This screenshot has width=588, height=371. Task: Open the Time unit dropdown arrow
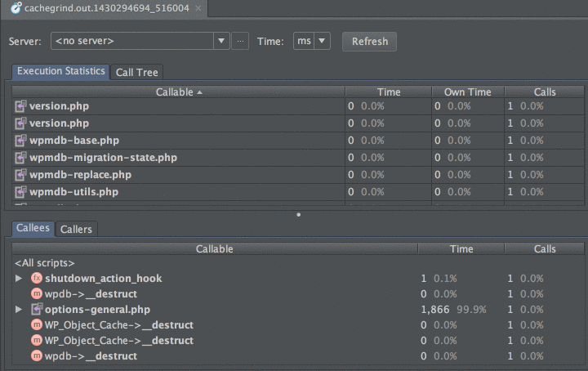322,41
